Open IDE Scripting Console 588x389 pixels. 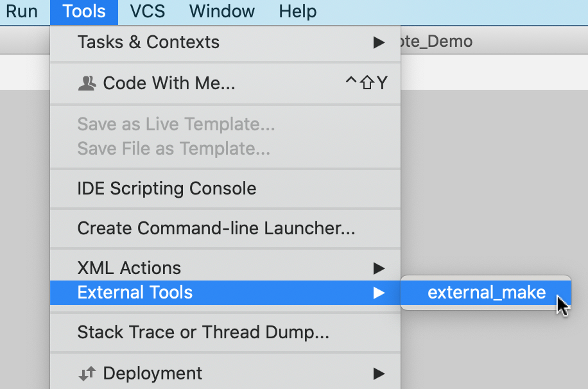(x=166, y=188)
